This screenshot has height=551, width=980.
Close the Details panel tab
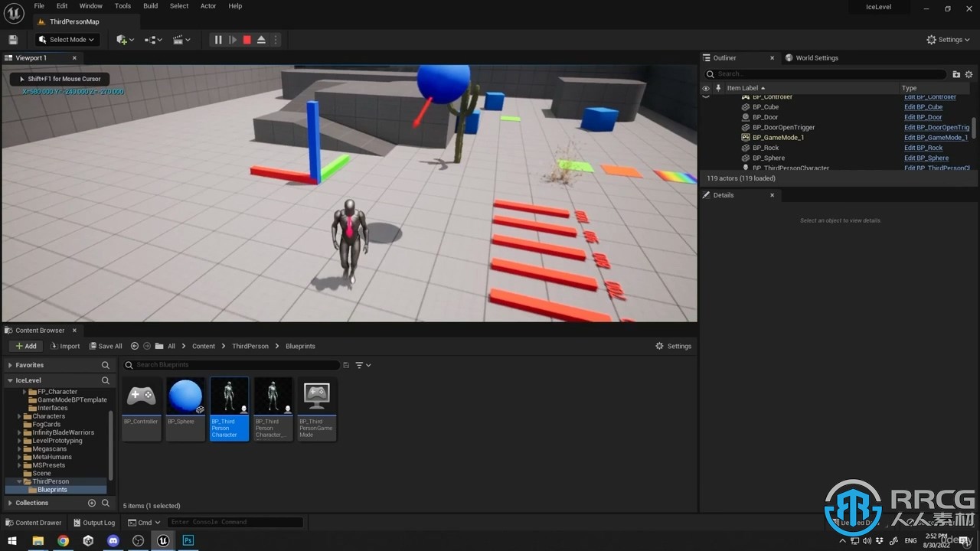(772, 195)
